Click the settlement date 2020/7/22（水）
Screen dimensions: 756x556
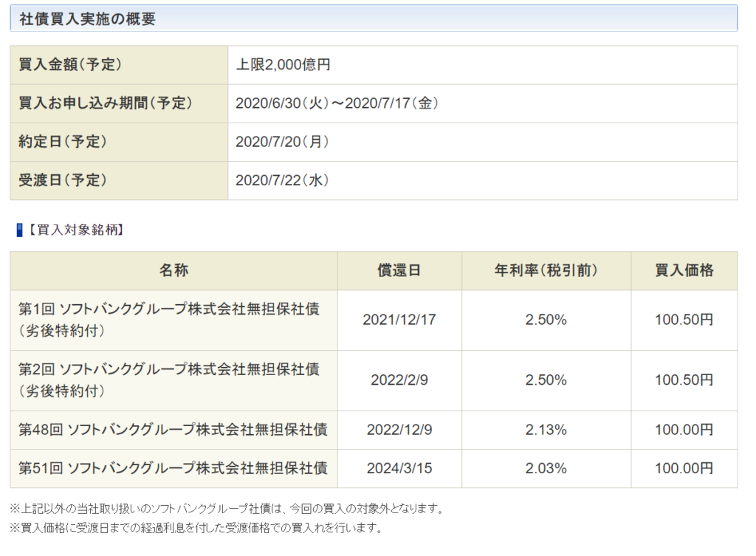click(283, 180)
